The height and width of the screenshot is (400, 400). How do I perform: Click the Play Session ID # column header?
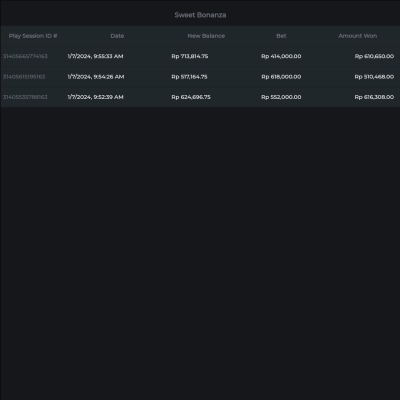[x=33, y=36]
